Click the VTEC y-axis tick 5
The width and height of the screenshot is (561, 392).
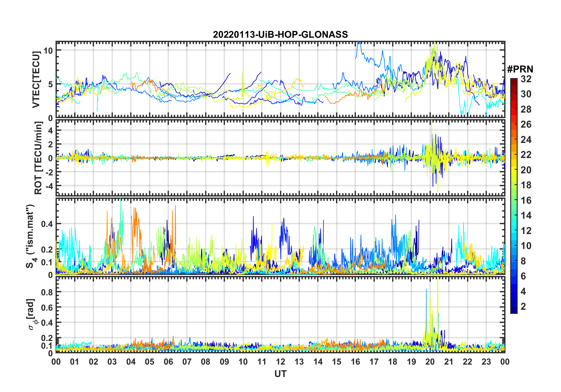(50, 84)
